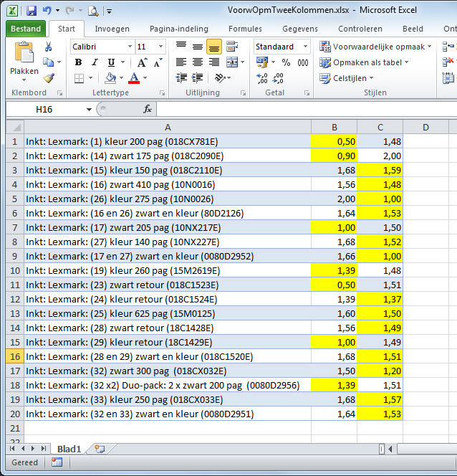The image size is (457, 476).
Task: Toggle top vertical alignment
Action: point(181,47)
